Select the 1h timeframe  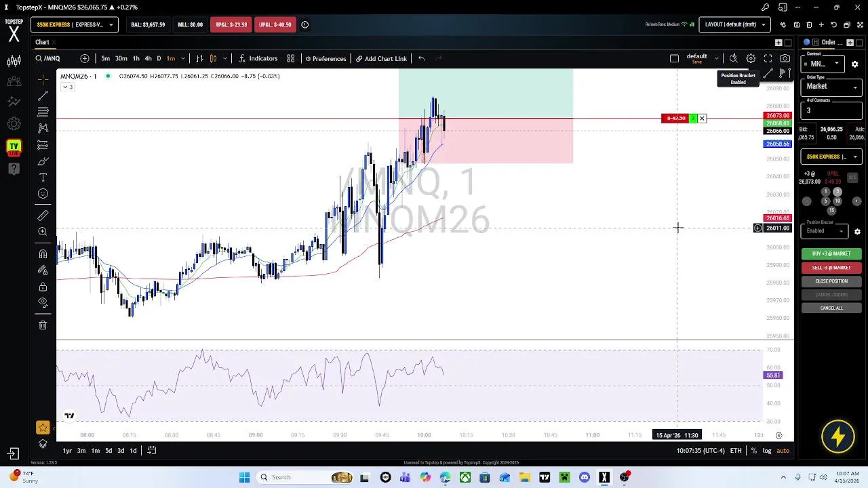(136, 58)
